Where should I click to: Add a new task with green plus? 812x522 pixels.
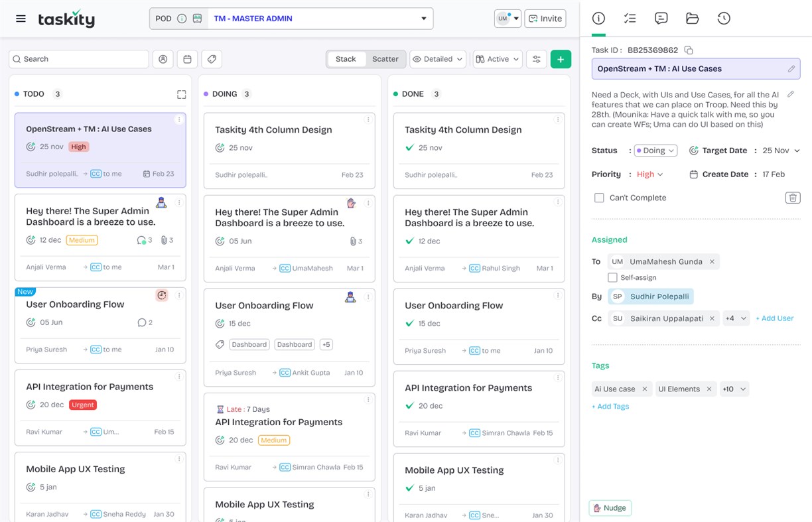pyautogui.click(x=561, y=59)
